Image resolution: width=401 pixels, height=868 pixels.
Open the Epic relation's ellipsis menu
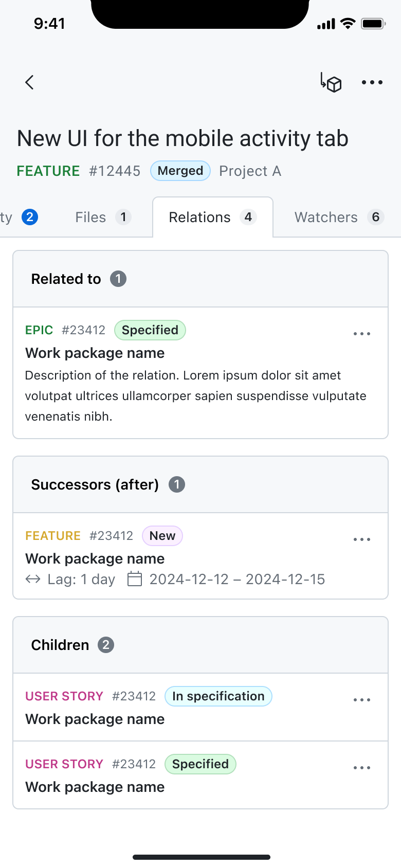(x=362, y=333)
